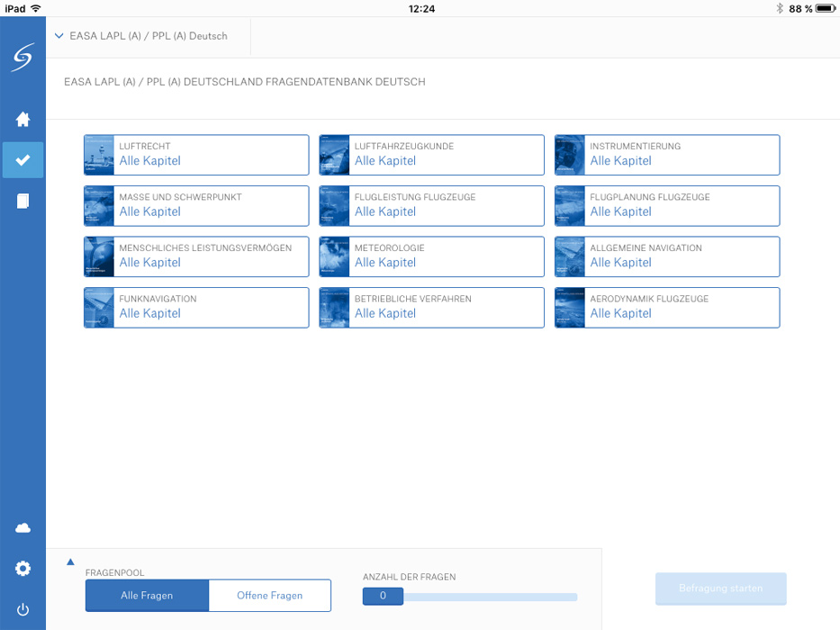Open settings gear in sidebar
The image size is (840, 630).
pos(23,568)
